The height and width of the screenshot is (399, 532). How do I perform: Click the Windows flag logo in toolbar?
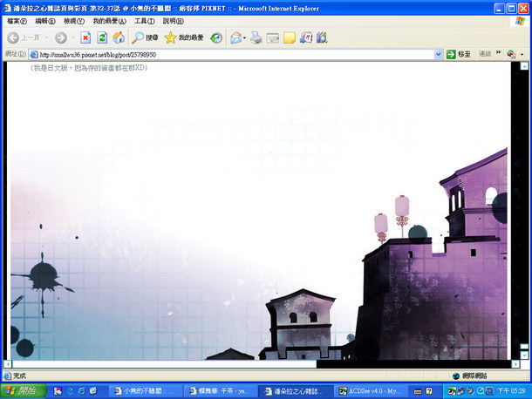point(520,22)
